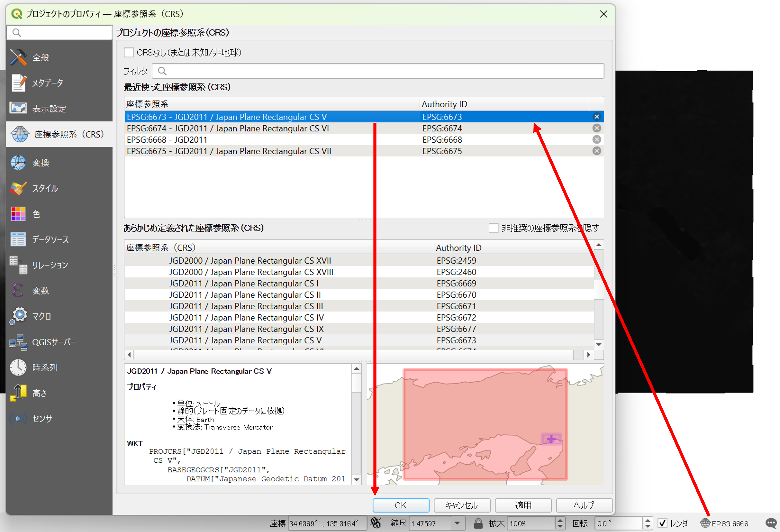The image size is (780, 532).
Task: Enable the CRSなし (no CRS) checkbox
Action: [x=129, y=52]
